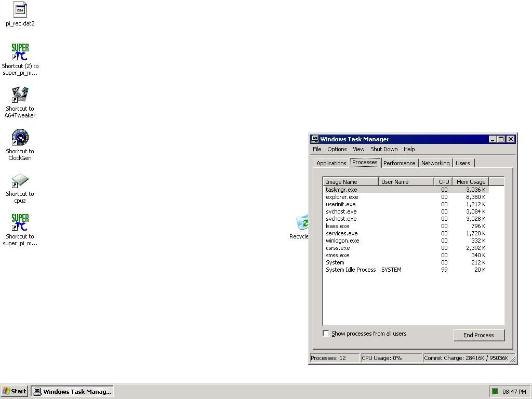Screen dimensions: 532x399
Task: Select the A64Tweaker shortcut icon
Action: [20, 95]
